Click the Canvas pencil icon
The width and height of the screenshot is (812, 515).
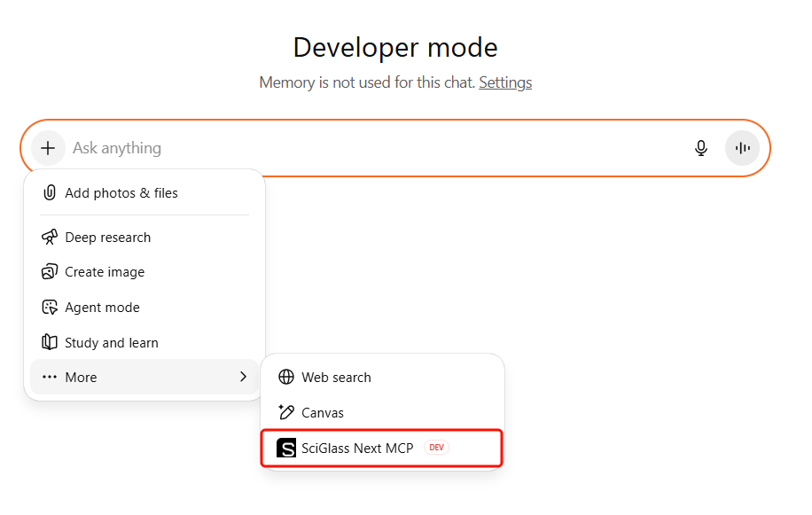(x=286, y=413)
